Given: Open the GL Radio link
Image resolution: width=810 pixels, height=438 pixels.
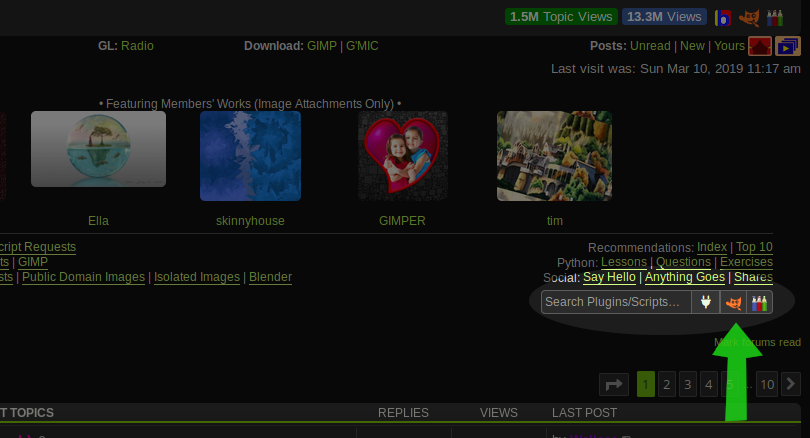Looking at the screenshot, I should pos(137,46).
